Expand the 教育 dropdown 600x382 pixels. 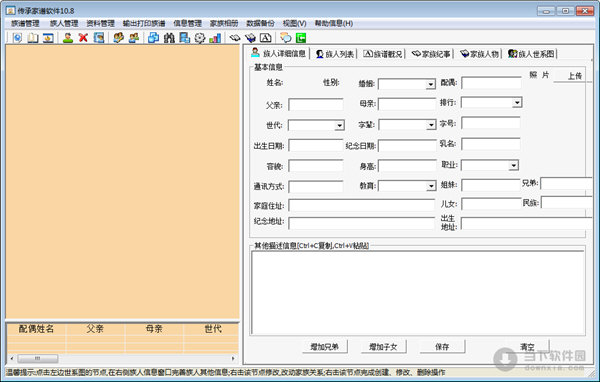(x=431, y=186)
